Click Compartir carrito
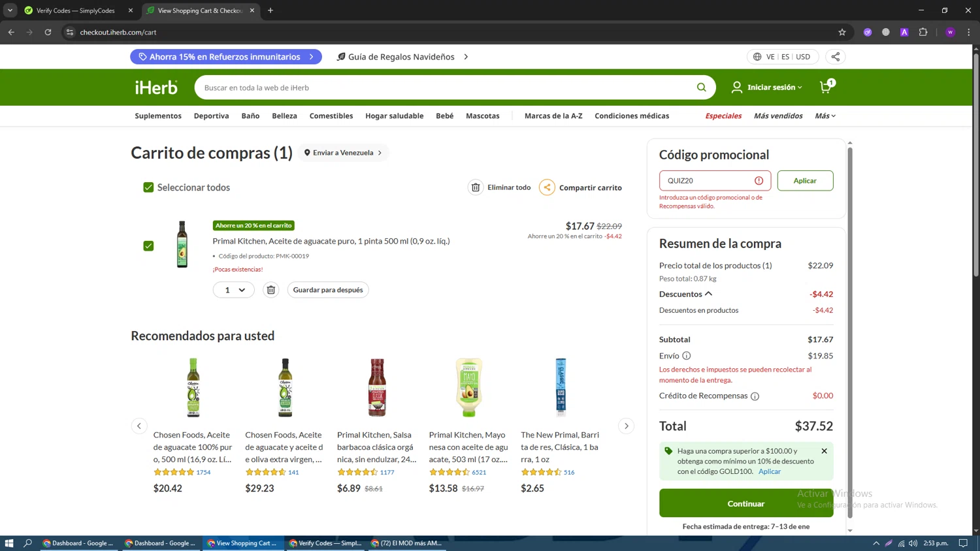 pyautogui.click(x=581, y=187)
